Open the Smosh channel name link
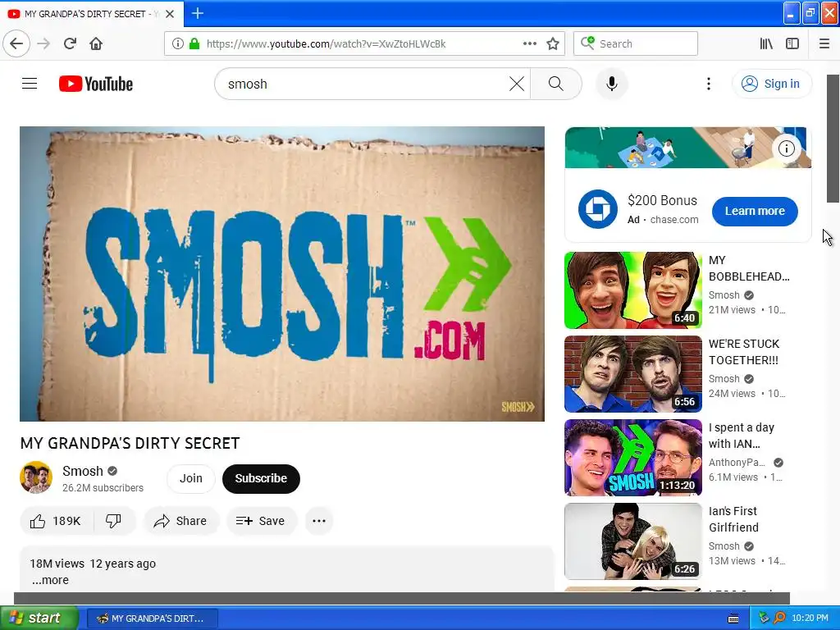Image resolution: width=840 pixels, height=630 pixels. (x=83, y=471)
